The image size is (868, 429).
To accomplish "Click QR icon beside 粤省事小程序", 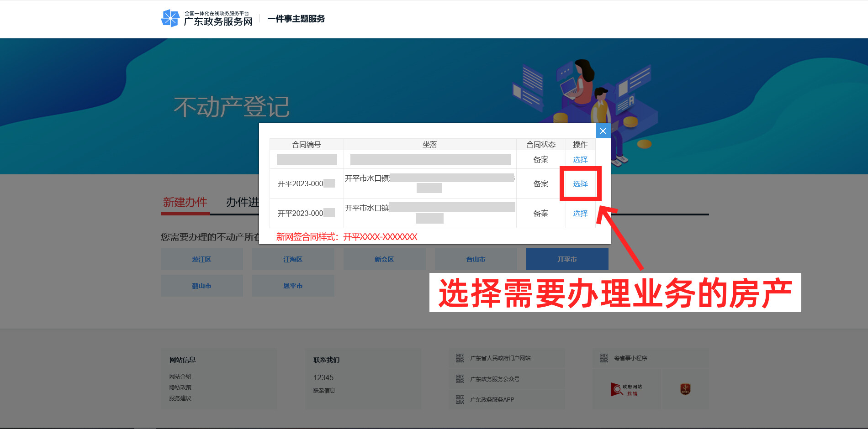I will (x=603, y=358).
